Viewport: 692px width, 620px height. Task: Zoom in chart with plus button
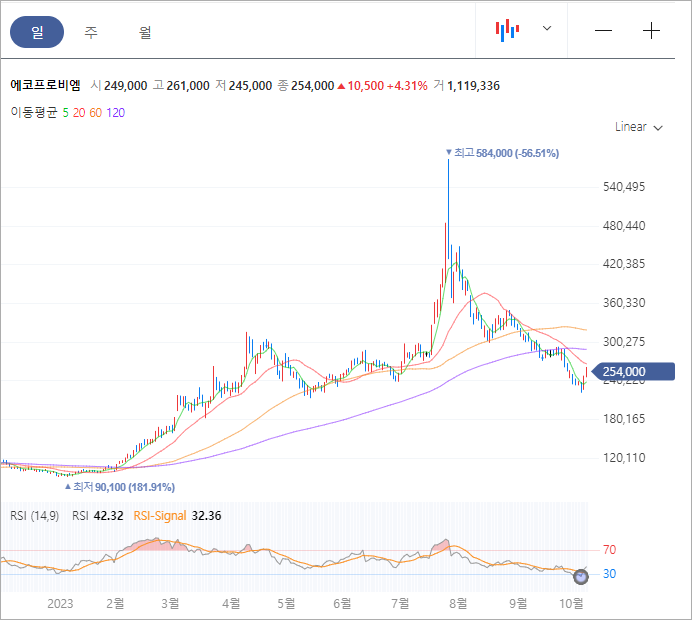coord(651,30)
